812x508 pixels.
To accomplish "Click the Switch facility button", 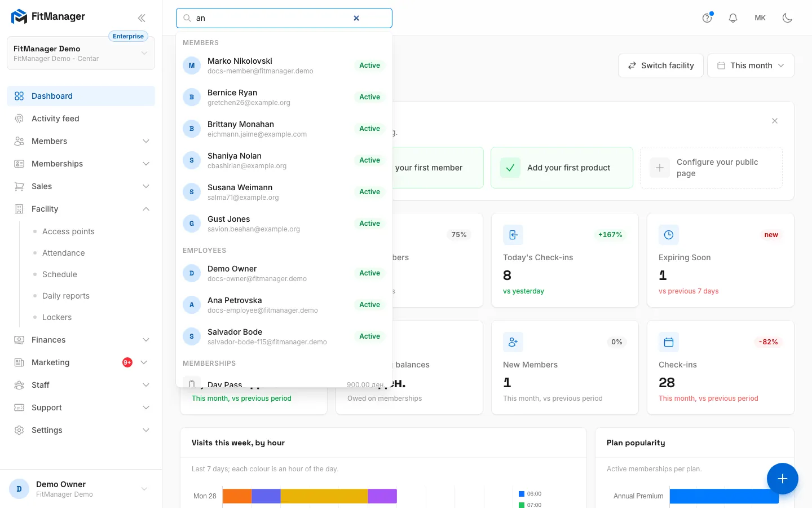I will (661, 65).
